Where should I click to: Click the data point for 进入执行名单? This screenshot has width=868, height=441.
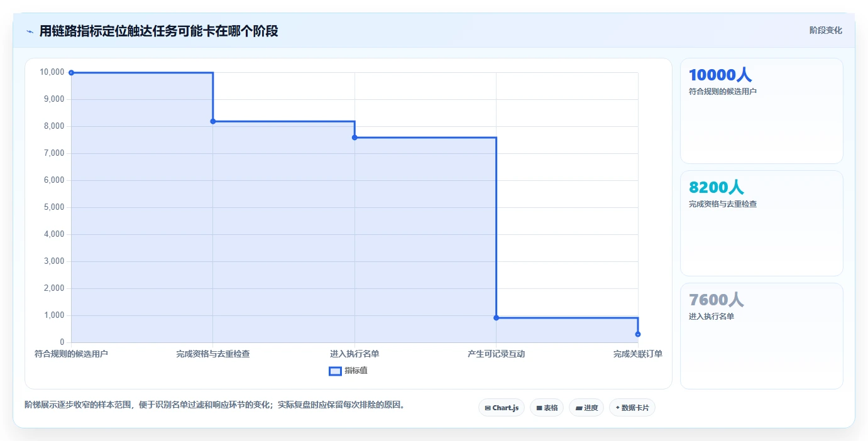[x=354, y=138]
